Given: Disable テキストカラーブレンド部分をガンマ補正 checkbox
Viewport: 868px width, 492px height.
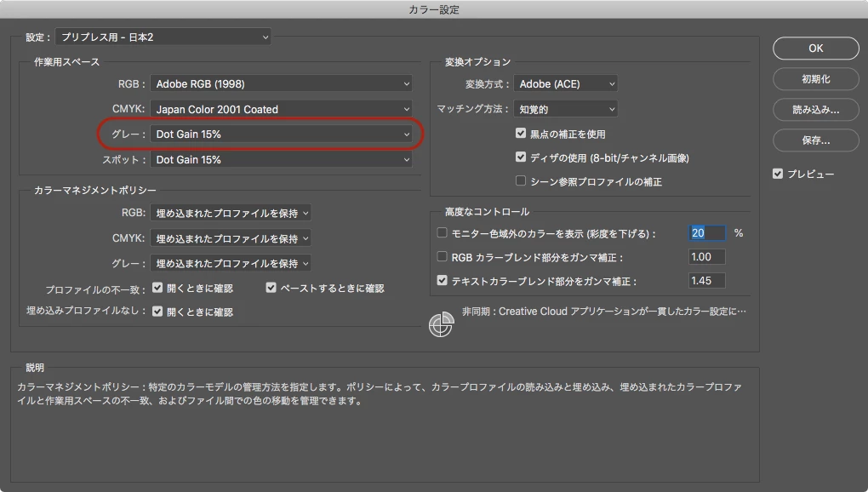Looking at the screenshot, I should (x=442, y=280).
